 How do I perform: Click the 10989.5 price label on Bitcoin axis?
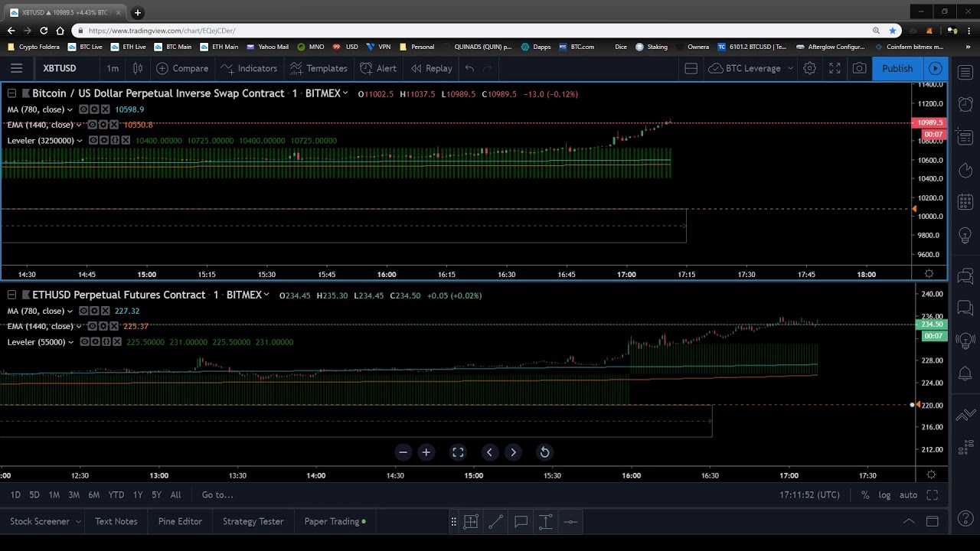point(929,122)
